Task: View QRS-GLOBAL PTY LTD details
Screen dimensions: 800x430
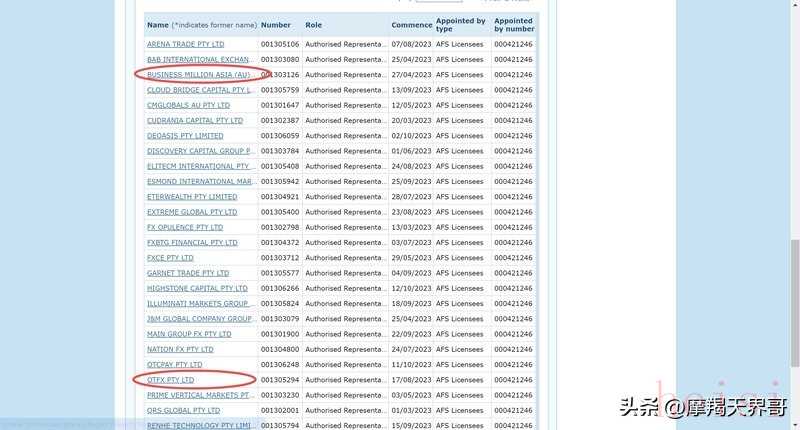Action: click(x=183, y=410)
